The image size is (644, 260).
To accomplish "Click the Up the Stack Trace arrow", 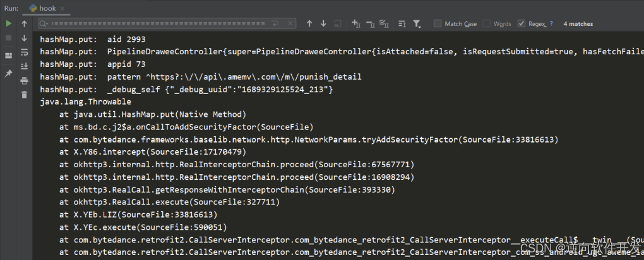I will point(24,24).
